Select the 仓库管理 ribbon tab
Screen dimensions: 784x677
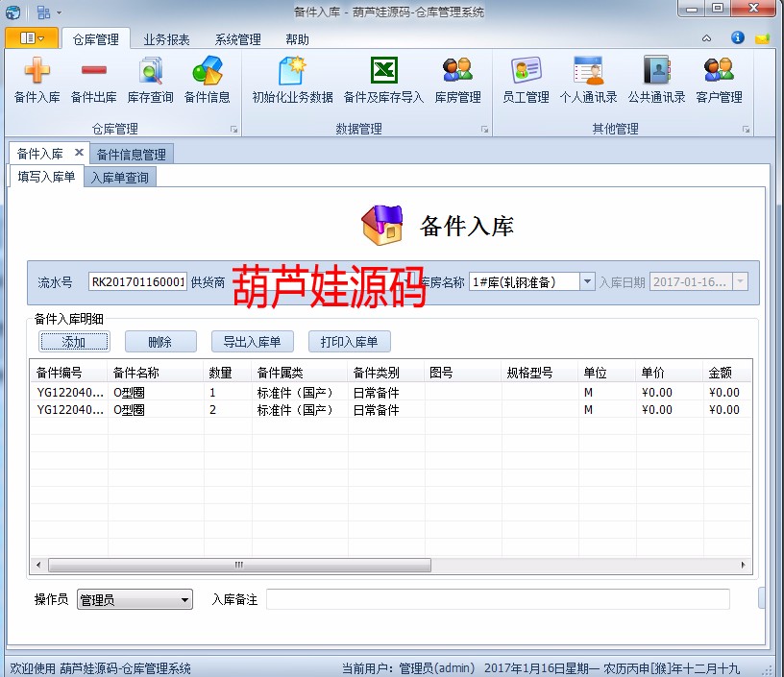(95, 39)
